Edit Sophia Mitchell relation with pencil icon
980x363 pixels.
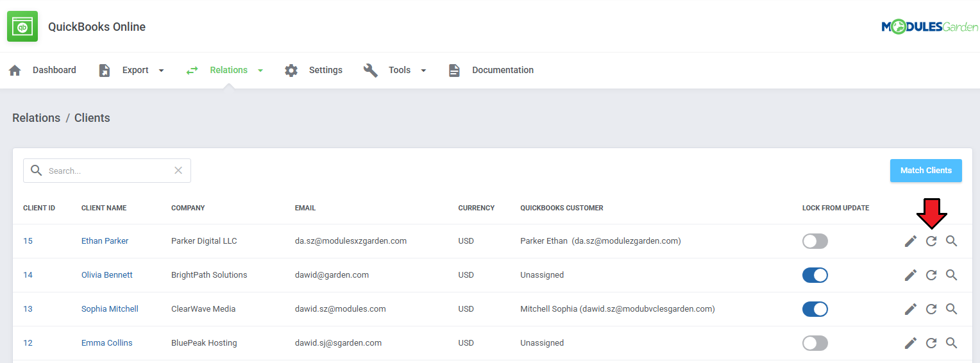pyautogui.click(x=911, y=309)
